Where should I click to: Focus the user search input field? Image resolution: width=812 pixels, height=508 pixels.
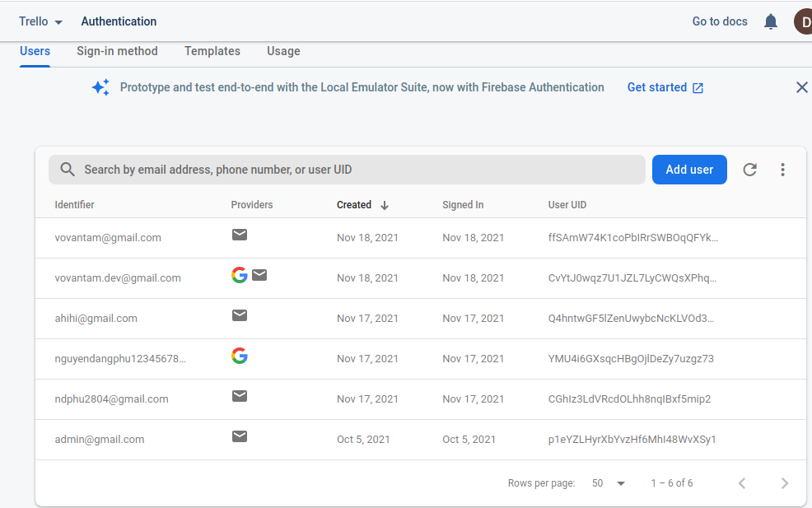[x=354, y=170]
